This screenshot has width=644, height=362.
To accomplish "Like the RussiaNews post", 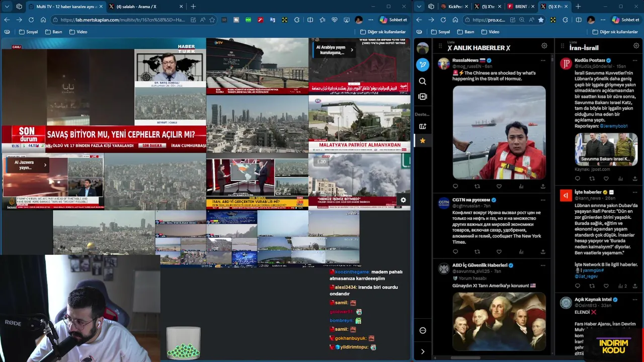I will (499, 186).
